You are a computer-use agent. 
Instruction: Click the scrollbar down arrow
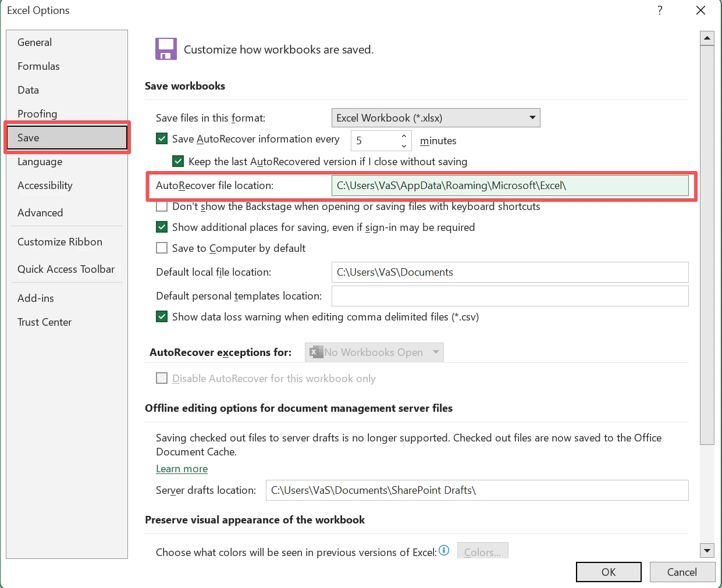click(x=707, y=550)
